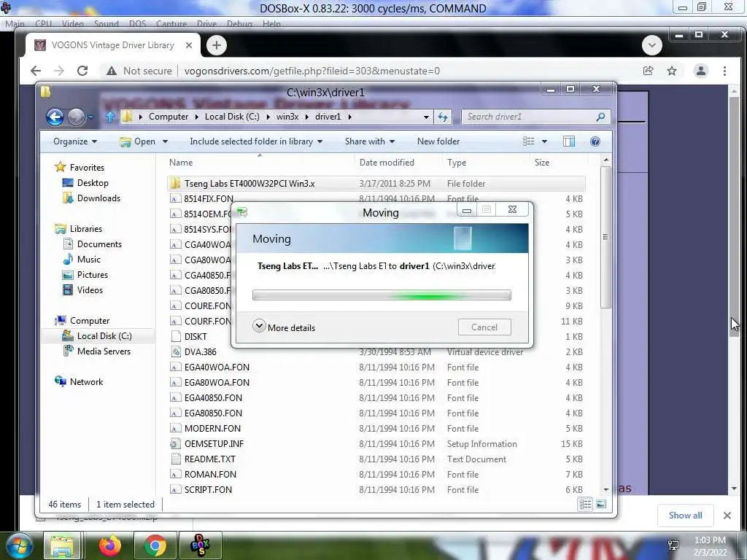Image resolution: width=747 pixels, height=560 pixels.
Task: Click the up-folder arrow in Explorer
Action: click(x=110, y=117)
